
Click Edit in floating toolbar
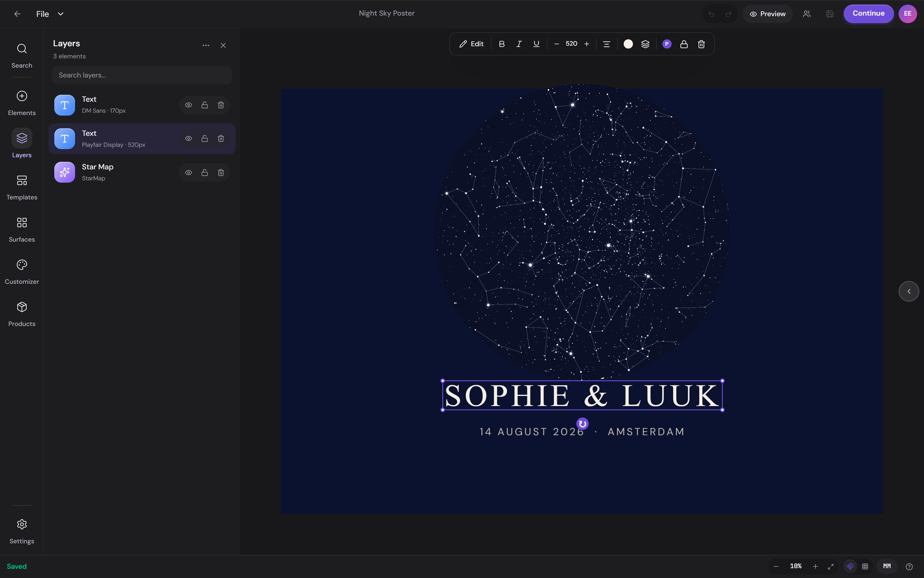point(471,44)
